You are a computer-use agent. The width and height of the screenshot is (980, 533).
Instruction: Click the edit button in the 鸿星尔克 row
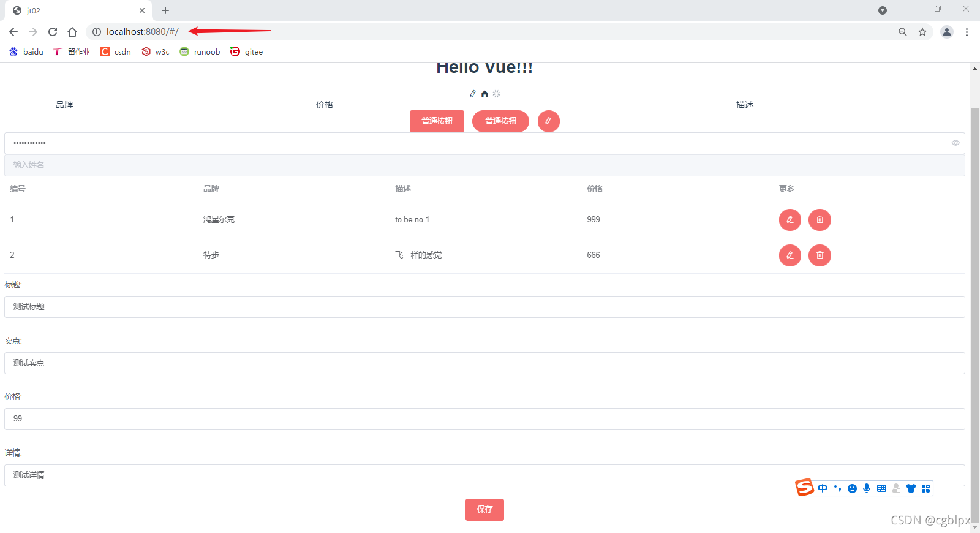tap(790, 220)
